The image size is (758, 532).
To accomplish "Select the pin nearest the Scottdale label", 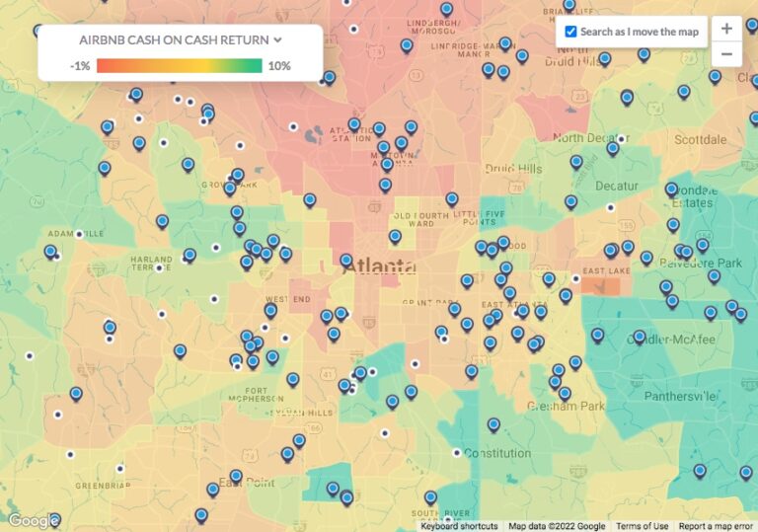I will pyautogui.click(x=683, y=92).
